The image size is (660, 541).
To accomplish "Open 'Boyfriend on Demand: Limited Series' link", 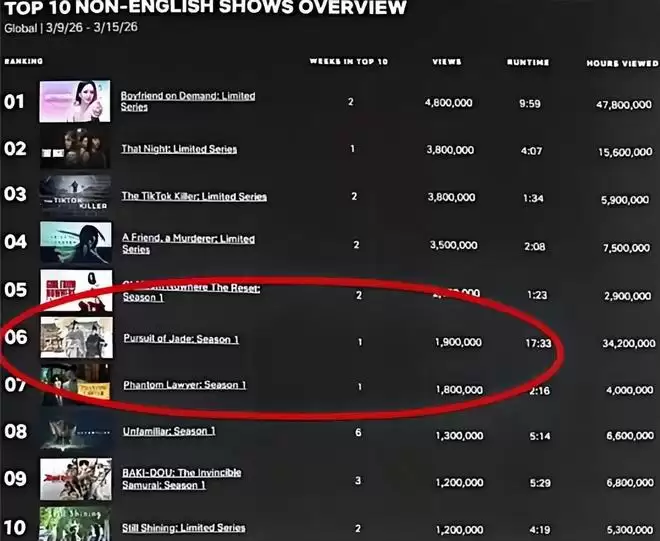I will tap(187, 101).
